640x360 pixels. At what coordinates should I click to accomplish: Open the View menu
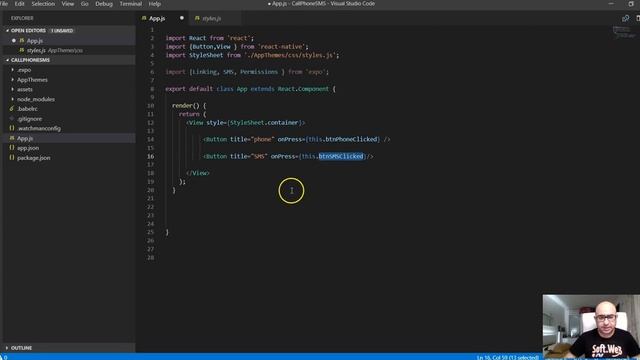click(68, 4)
